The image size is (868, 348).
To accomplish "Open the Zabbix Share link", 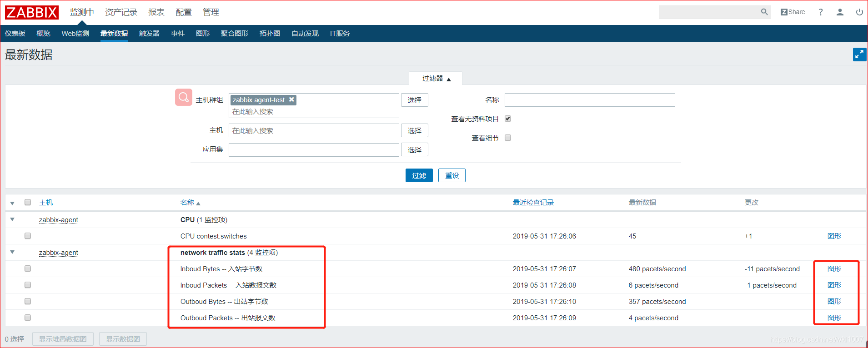I will 793,12.
